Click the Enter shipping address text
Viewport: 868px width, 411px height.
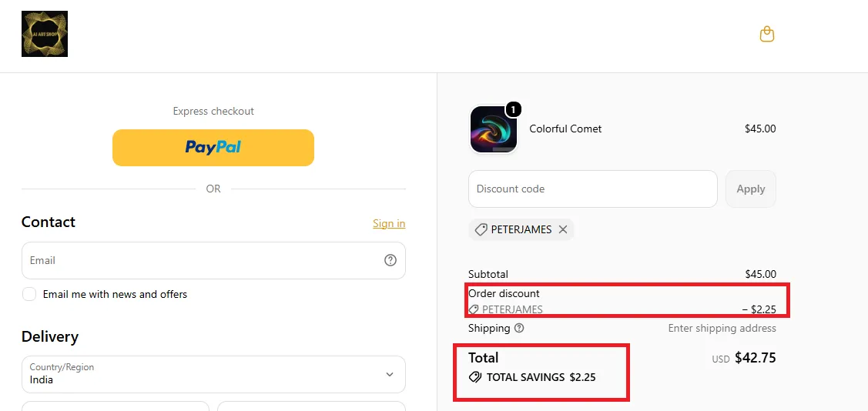(x=722, y=328)
